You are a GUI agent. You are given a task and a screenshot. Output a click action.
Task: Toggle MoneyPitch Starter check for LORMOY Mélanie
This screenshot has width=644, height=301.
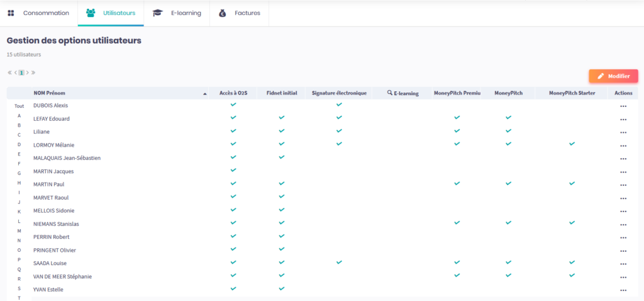[572, 144]
